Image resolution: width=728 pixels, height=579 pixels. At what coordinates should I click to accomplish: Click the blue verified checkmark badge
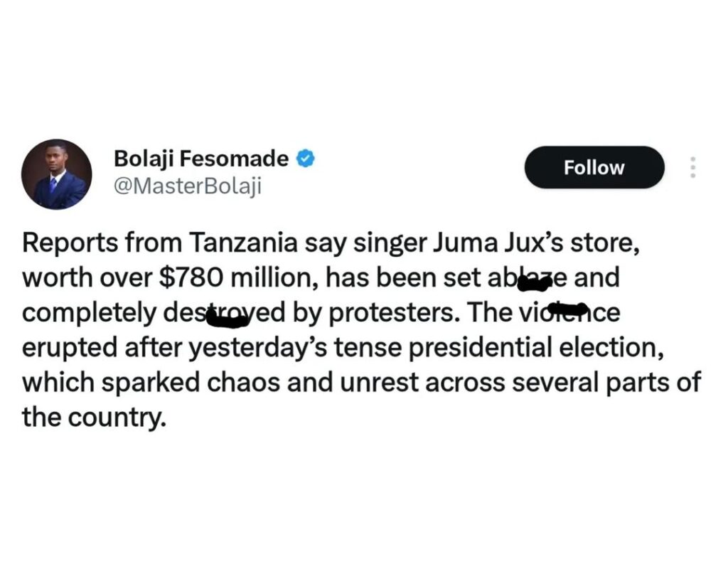305,159
